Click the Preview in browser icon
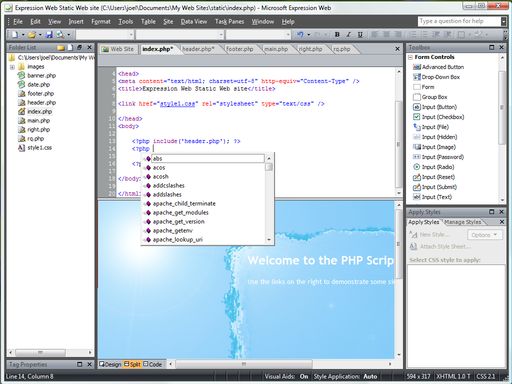 click(60, 34)
